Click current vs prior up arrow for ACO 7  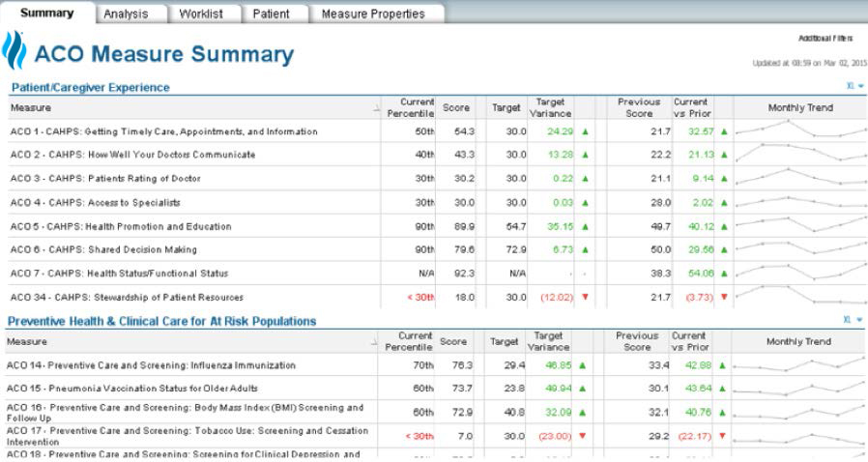724,274
